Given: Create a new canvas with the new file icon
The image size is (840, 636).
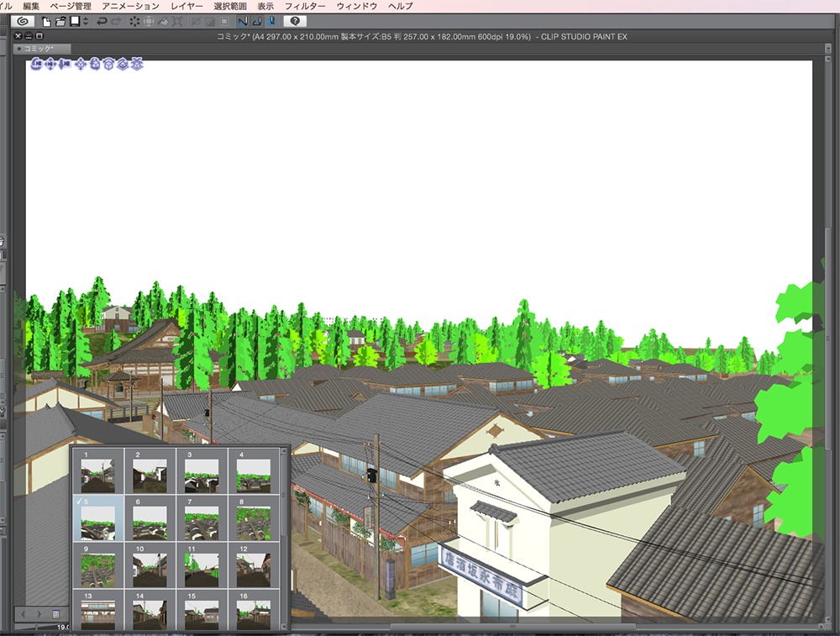Looking at the screenshot, I should tap(46, 21).
